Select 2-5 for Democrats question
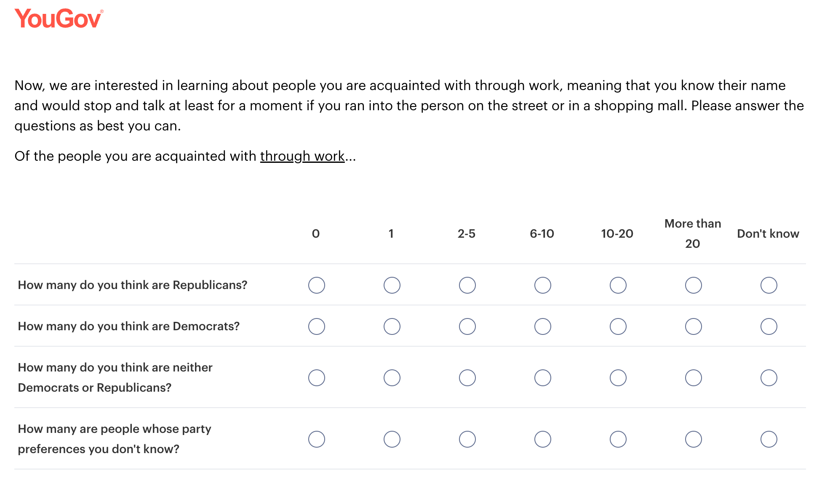This screenshot has width=822, height=504. (x=467, y=326)
